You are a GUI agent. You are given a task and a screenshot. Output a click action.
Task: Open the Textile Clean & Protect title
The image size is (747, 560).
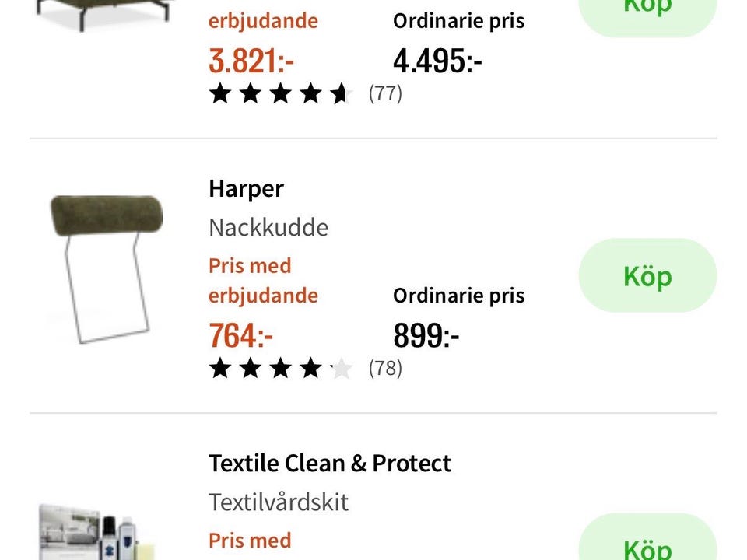pos(329,464)
